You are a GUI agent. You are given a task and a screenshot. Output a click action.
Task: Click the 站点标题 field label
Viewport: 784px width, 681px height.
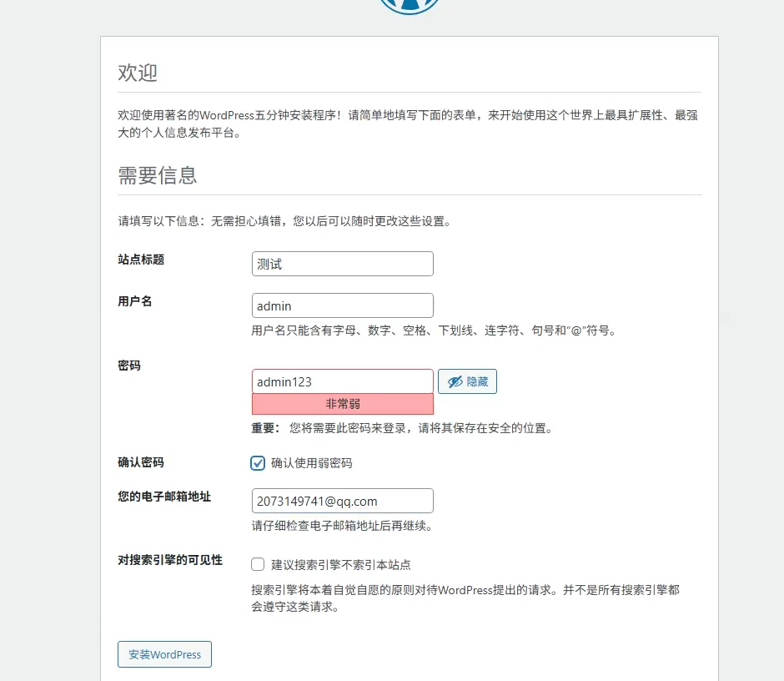pyautogui.click(x=141, y=260)
